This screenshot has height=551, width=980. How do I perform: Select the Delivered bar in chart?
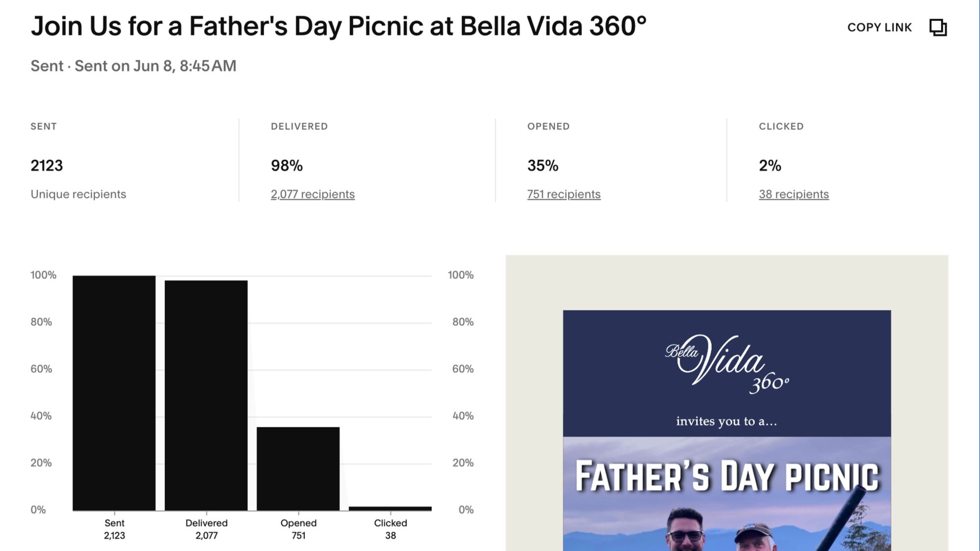click(206, 395)
